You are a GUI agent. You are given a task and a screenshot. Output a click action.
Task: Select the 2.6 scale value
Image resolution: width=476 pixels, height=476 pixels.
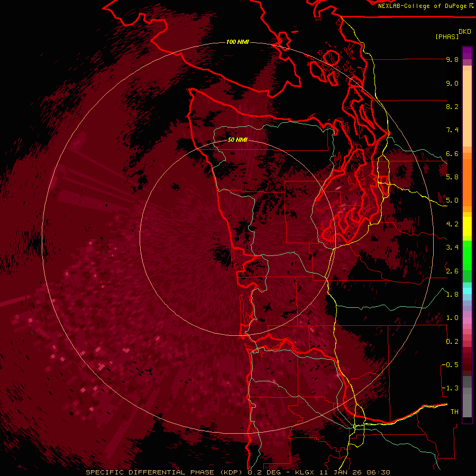452,271
